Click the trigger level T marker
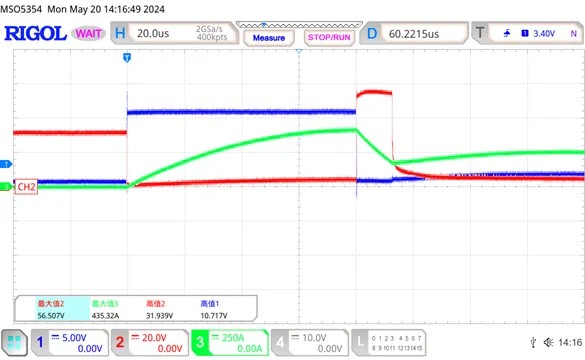Image resolution: width=585 pixels, height=360 pixels. (6, 164)
